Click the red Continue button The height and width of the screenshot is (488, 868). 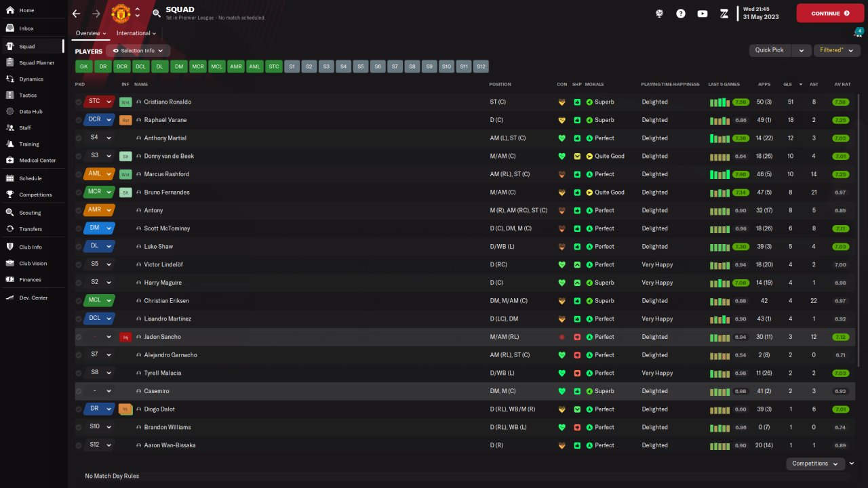pyautogui.click(x=830, y=14)
